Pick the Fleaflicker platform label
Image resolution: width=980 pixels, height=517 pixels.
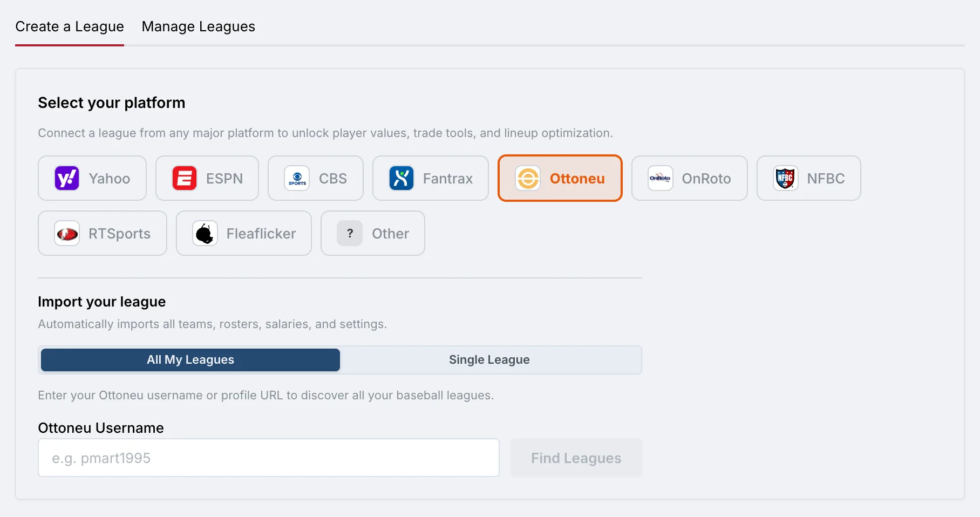pos(261,234)
